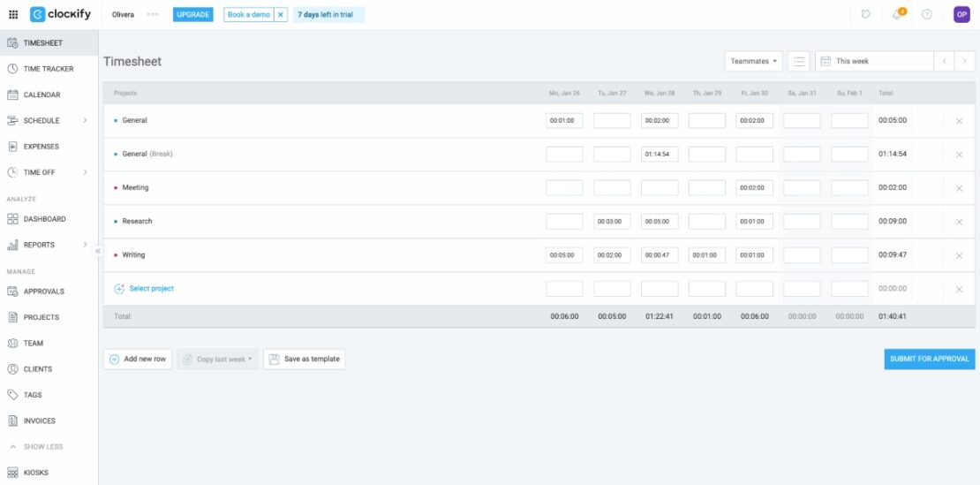Open Approvals page
Viewport: 980px width, 485px height.
[49, 292]
